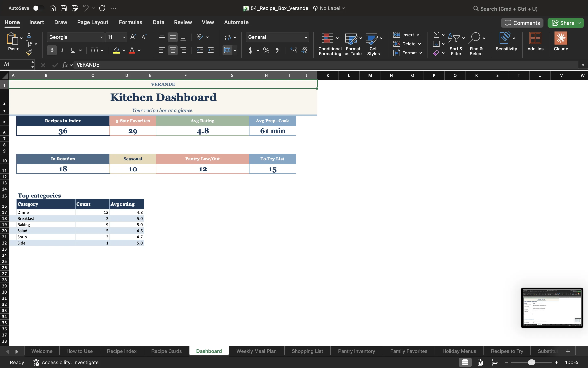Switch to Recipe Index sheet tab

click(x=122, y=351)
